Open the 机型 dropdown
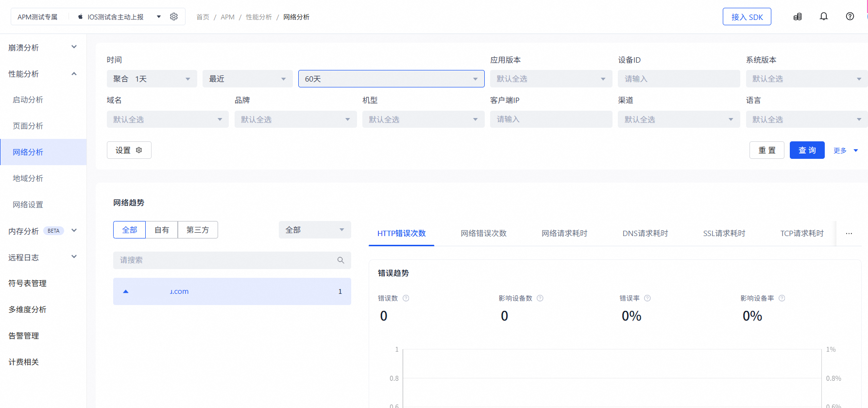Screen dimensions: 868x408 [x=424, y=119]
